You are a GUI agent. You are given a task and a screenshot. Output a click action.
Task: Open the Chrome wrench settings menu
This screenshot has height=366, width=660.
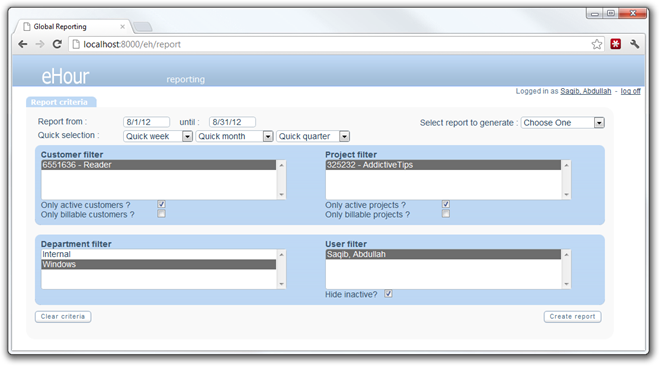[x=635, y=44]
